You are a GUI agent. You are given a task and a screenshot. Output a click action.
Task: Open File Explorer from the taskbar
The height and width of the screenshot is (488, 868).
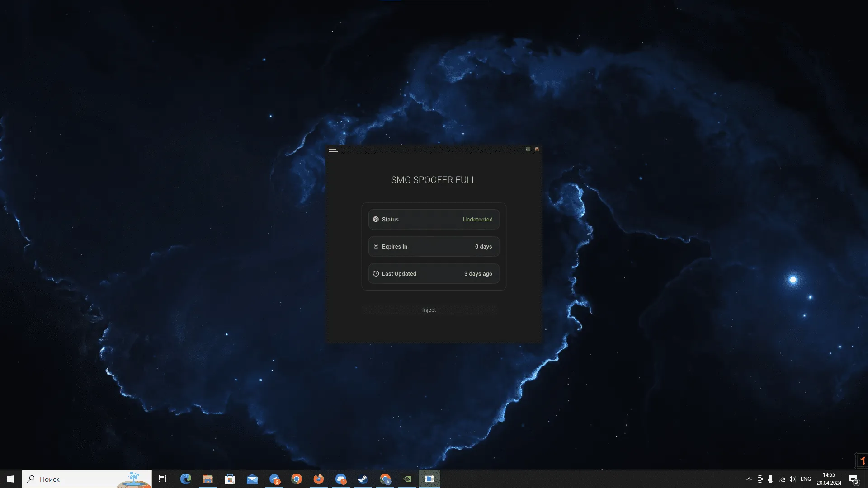coord(208,479)
